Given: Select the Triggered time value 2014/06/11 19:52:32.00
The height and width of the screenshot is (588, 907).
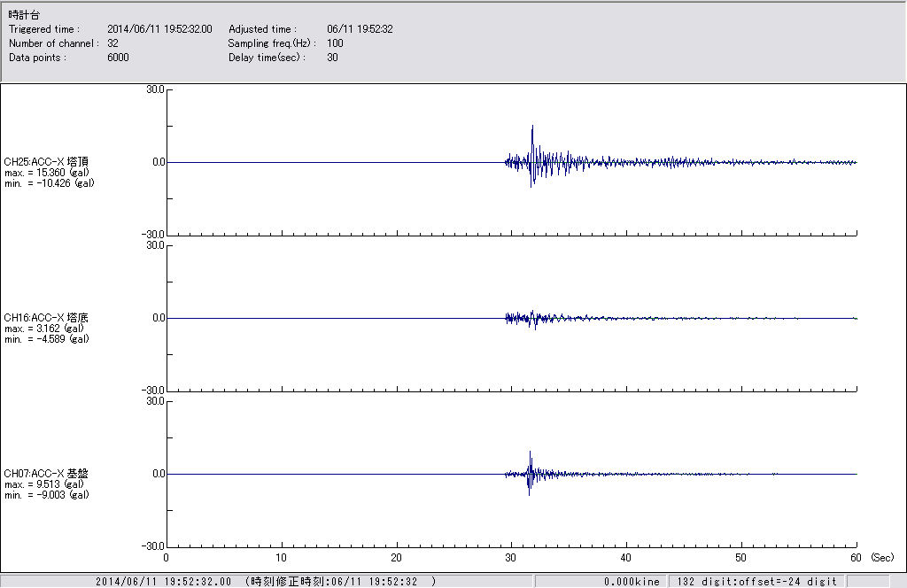Looking at the screenshot, I should 166,29.
